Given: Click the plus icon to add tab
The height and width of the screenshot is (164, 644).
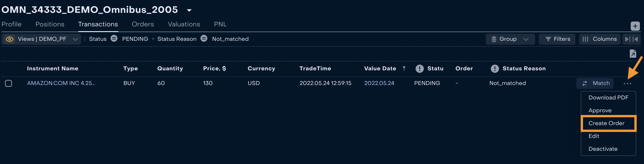Looking at the screenshot, I should click(635, 26).
